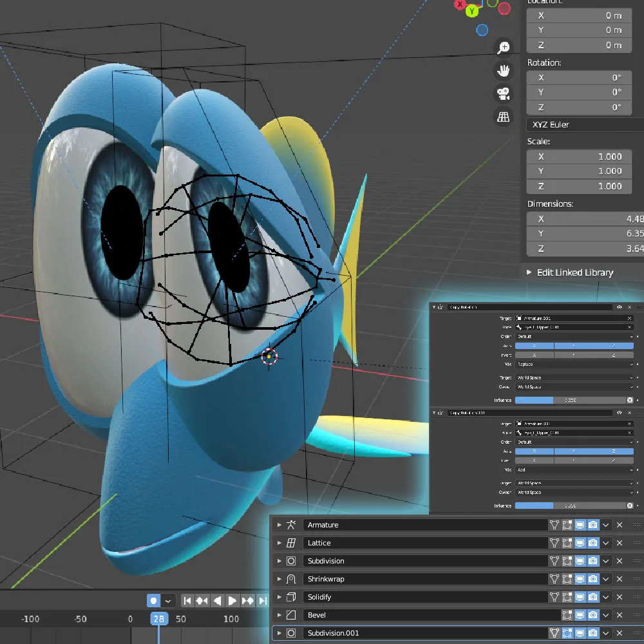Click Disable and Keep Transform in first constraint
Screen dimensions: 644x644
pyautogui.click(x=630, y=400)
